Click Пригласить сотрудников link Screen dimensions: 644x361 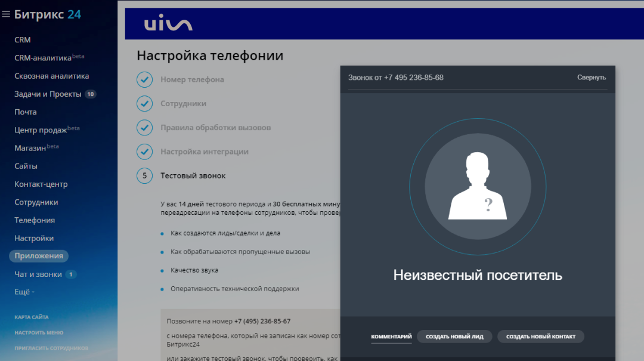tap(51, 348)
